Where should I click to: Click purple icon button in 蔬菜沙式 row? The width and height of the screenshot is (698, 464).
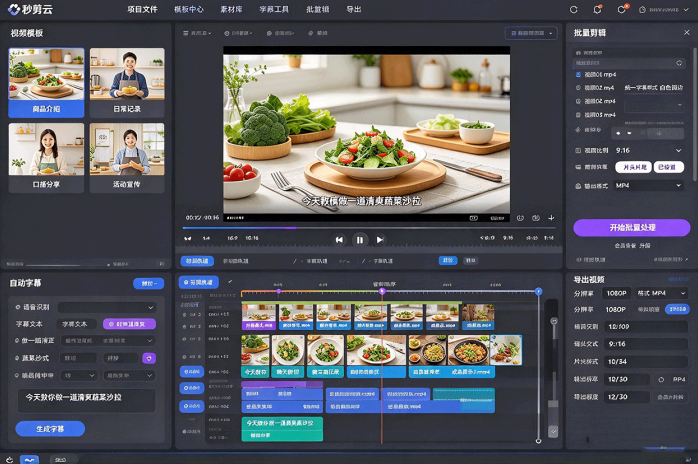click(x=149, y=358)
